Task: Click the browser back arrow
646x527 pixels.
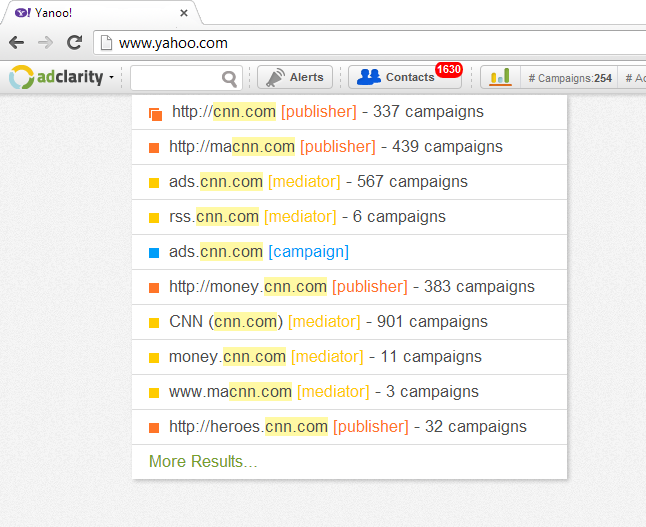Action: pyautogui.click(x=16, y=42)
